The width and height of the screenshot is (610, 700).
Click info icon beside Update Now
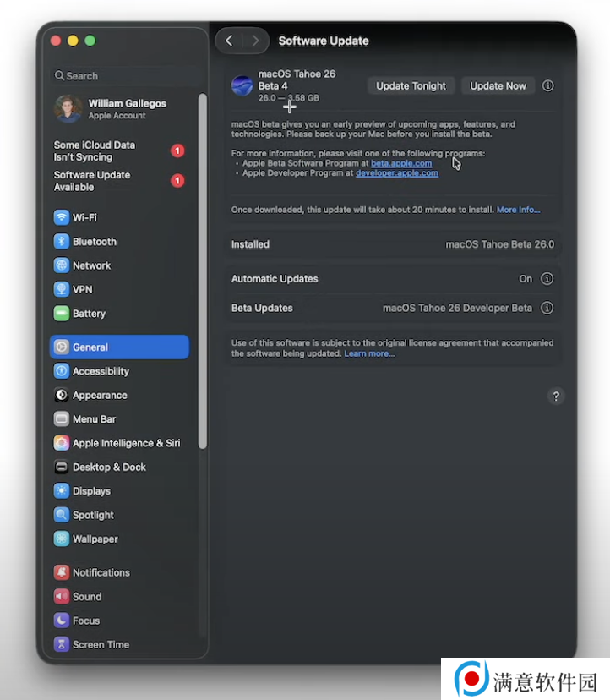click(548, 85)
